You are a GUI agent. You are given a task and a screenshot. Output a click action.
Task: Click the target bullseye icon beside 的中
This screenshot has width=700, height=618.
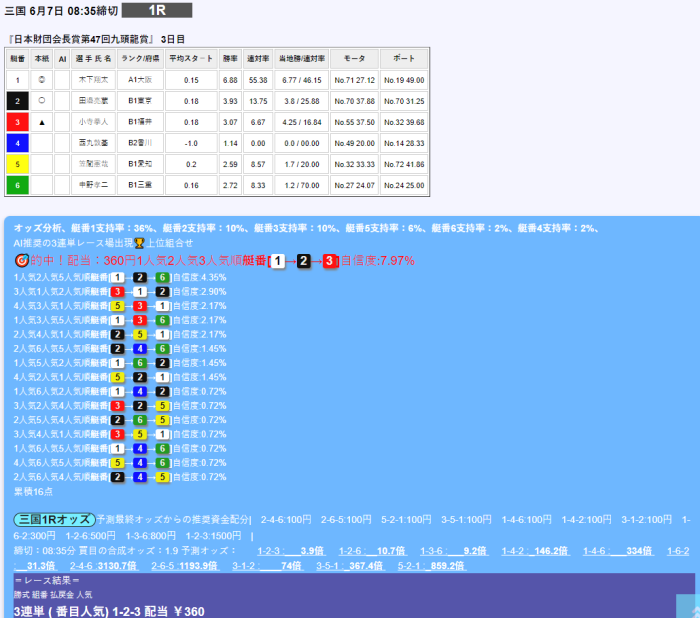(x=21, y=261)
